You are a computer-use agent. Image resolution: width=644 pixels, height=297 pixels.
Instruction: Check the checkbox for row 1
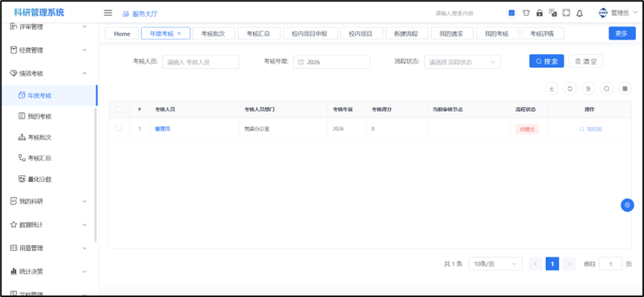pyautogui.click(x=119, y=128)
